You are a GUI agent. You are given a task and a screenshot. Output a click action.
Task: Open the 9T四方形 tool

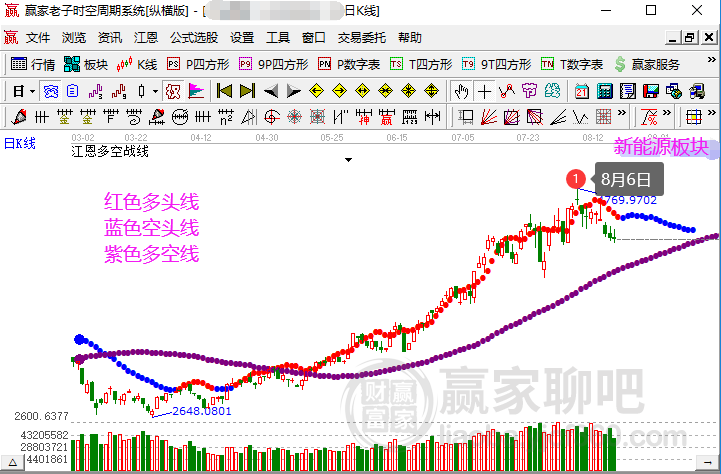click(497, 64)
